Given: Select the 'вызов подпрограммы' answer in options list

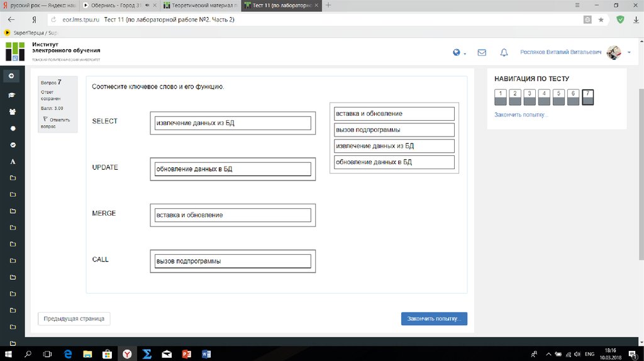Looking at the screenshot, I should 394,130.
